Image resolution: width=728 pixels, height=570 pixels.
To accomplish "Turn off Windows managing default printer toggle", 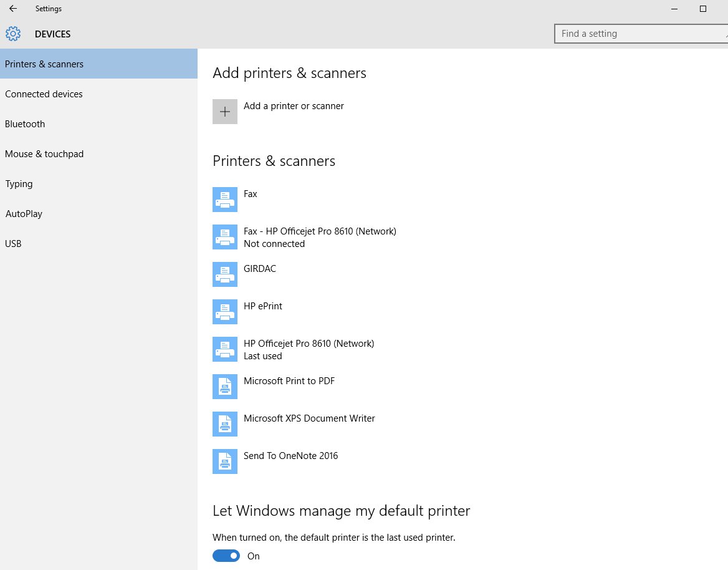I will pyautogui.click(x=226, y=556).
